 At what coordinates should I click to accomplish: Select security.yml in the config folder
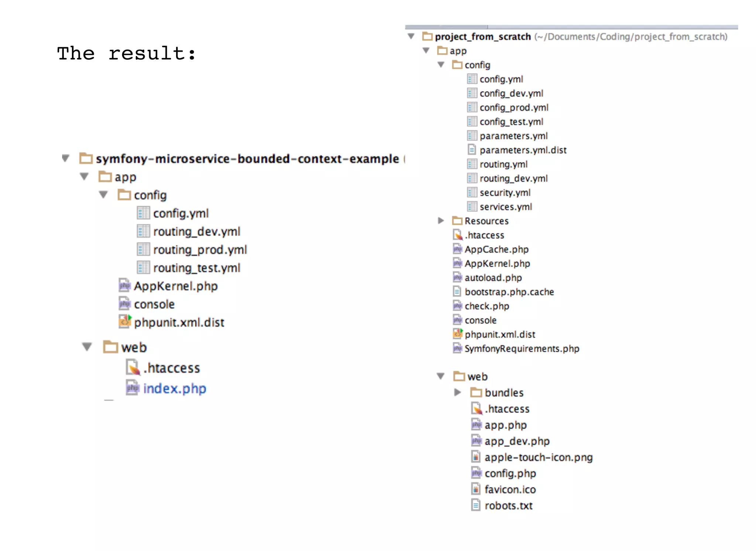[505, 193]
